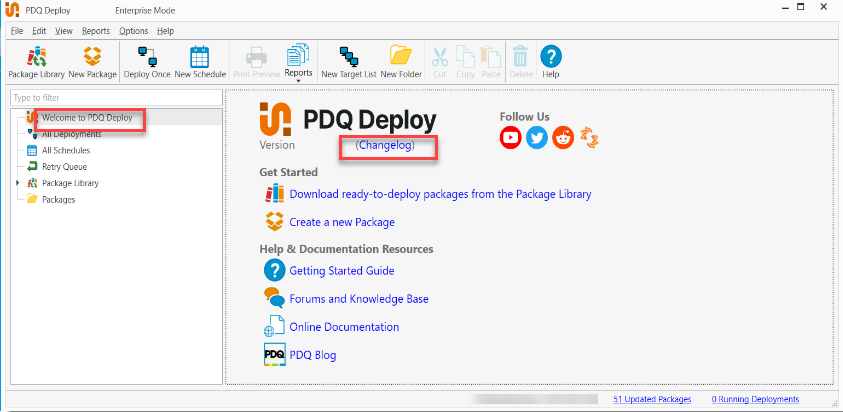843x412 pixels.
Task: Click the 51 Updated Packages status link
Action: point(652,399)
